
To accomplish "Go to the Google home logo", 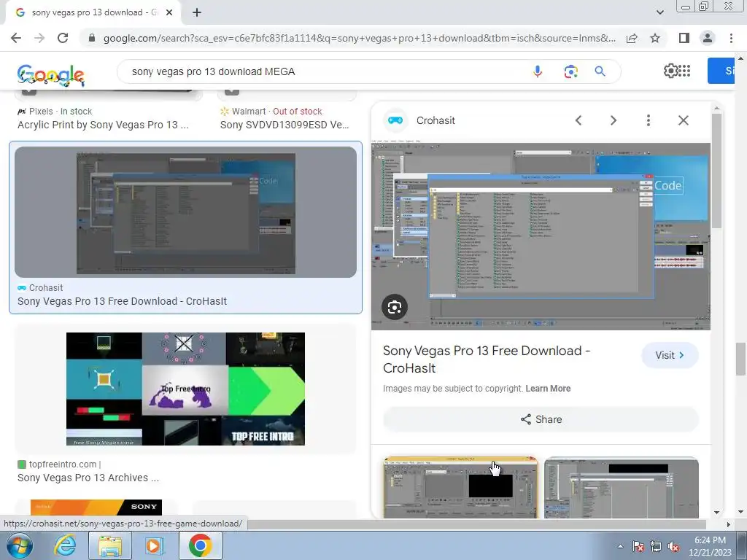I will pos(51,74).
